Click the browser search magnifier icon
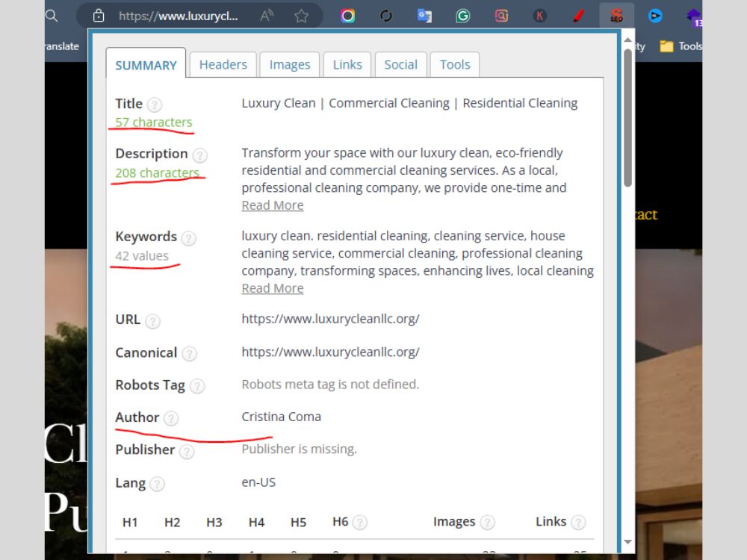 coord(52,16)
